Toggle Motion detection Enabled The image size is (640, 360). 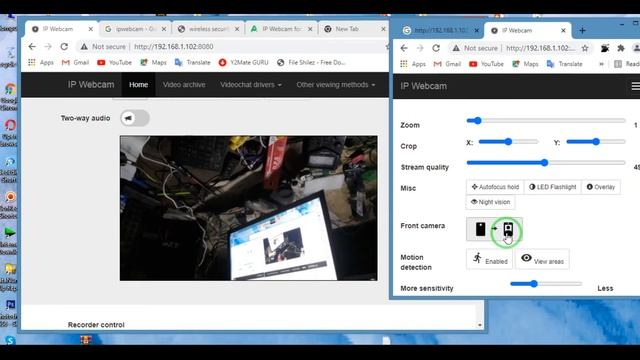click(489, 259)
